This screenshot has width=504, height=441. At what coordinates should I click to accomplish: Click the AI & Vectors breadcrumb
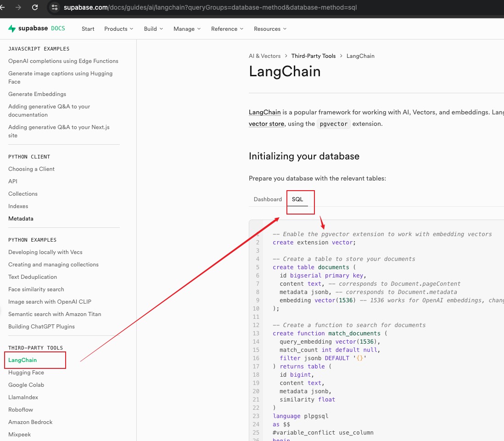[264, 56]
